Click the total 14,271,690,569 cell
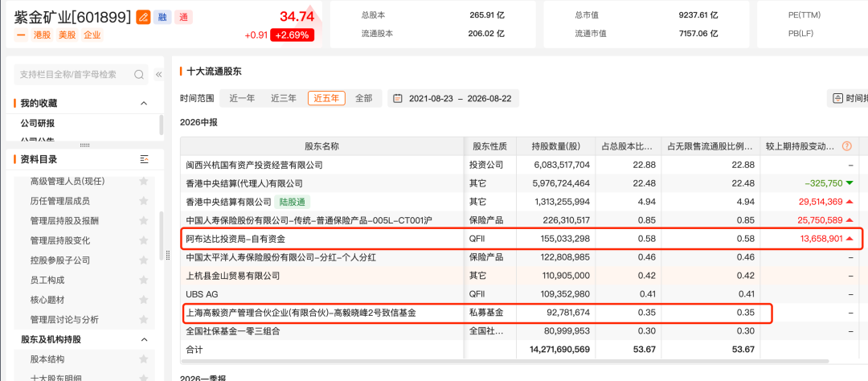The height and width of the screenshot is (381, 868). point(555,350)
